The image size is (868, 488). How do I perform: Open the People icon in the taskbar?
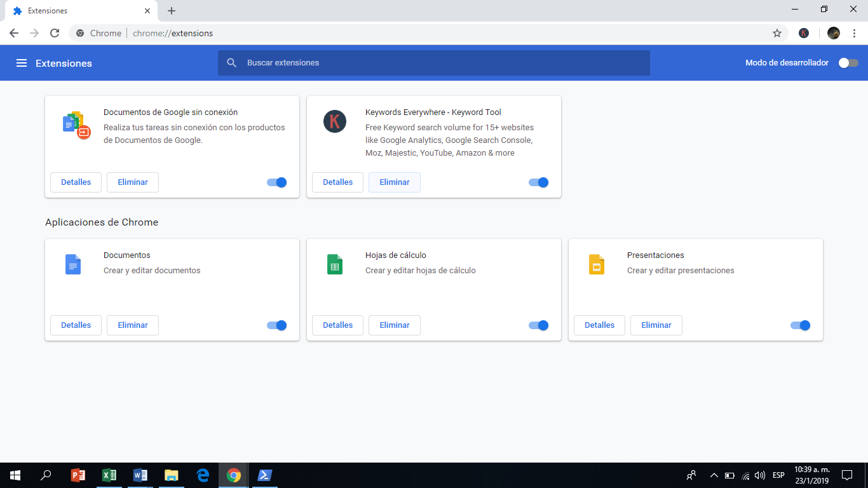click(691, 475)
